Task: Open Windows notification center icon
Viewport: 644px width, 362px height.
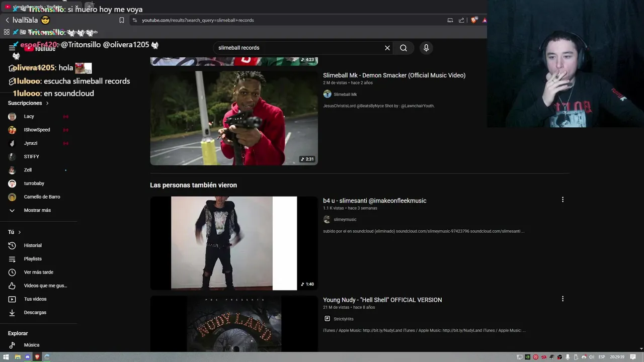Action: tap(633, 357)
